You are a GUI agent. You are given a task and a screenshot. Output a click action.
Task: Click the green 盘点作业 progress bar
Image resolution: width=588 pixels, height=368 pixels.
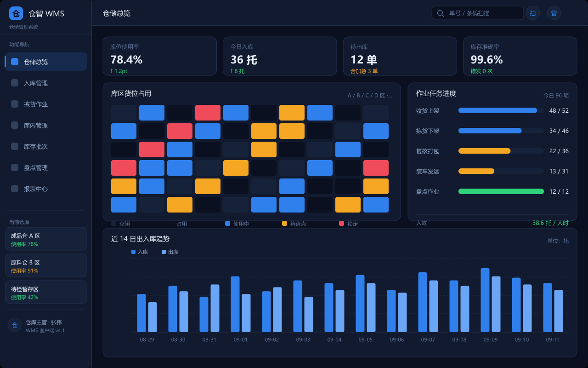tap(501, 191)
